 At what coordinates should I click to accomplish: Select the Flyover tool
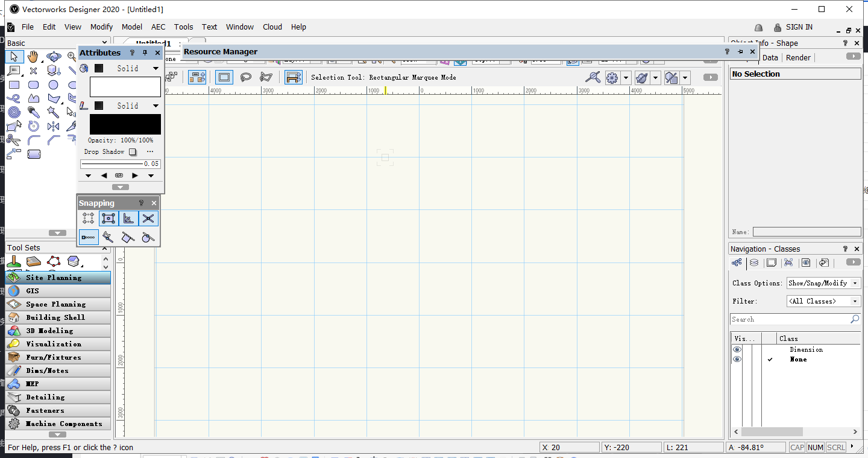pyautogui.click(x=53, y=57)
